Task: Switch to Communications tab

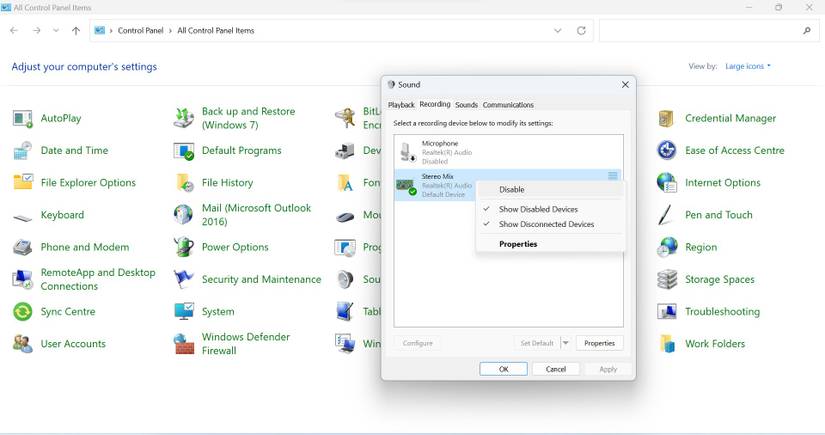Action: click(508, 105)
